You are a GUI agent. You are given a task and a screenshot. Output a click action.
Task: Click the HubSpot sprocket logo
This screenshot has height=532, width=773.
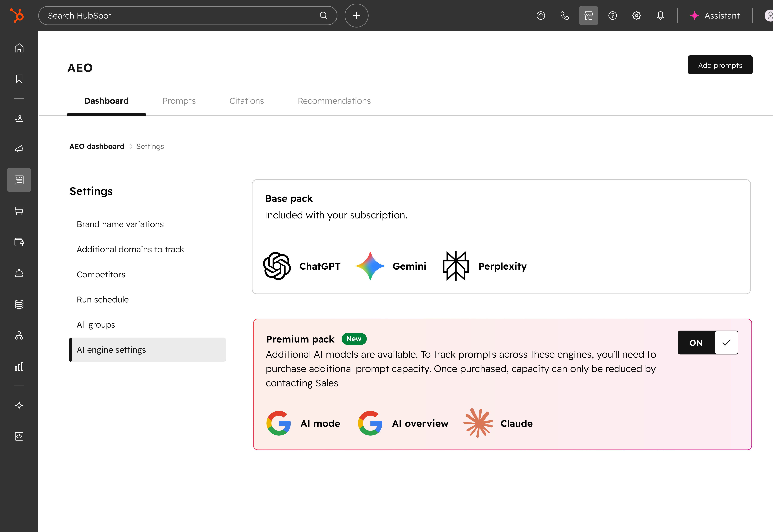pos(17,15)
